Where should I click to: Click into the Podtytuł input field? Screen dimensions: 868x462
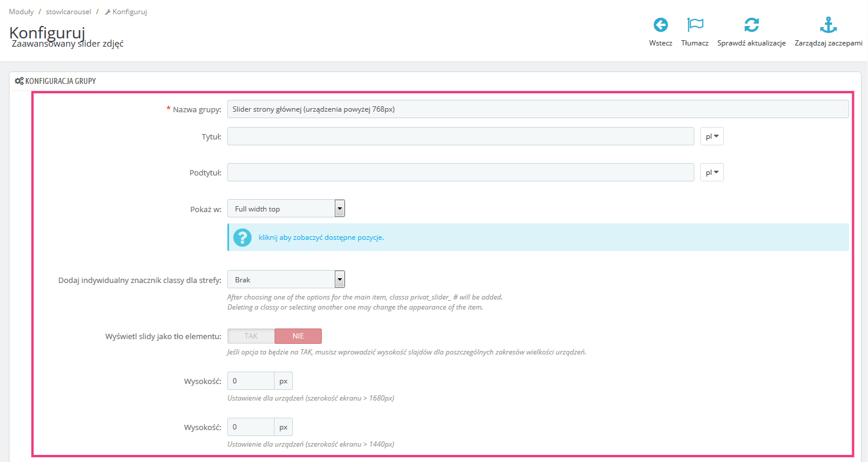tap(460, 173)
